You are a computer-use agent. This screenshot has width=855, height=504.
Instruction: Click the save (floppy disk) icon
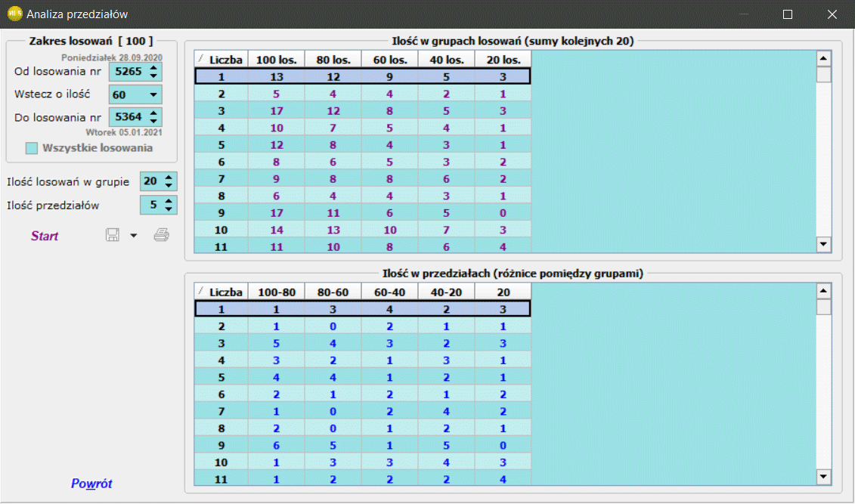pos(113,235)
